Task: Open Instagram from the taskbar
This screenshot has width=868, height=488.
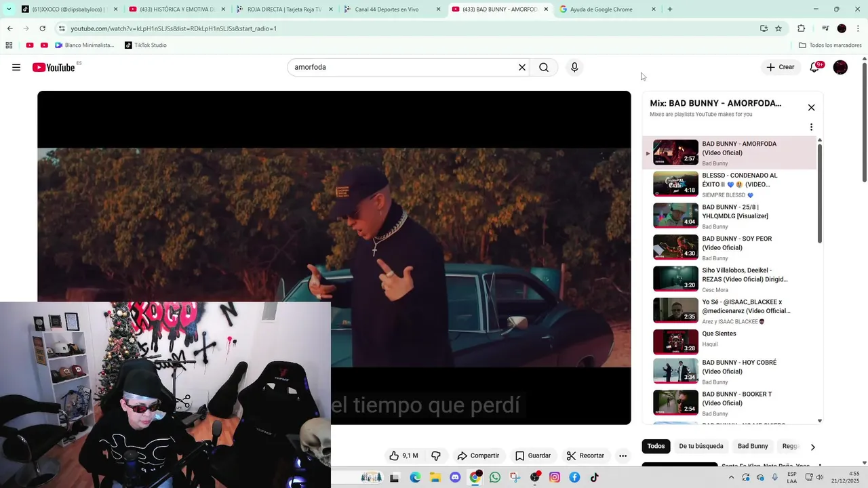Action: point(555,477)
